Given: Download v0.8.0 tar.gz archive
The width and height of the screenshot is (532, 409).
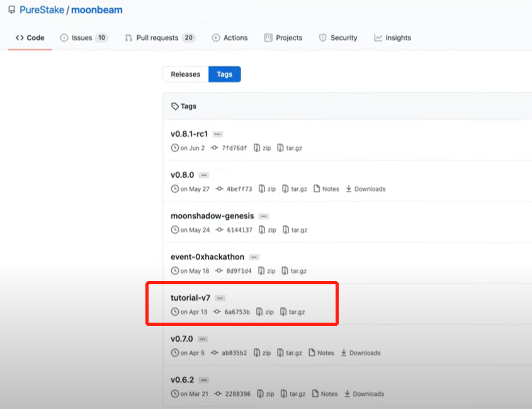Looking at the screenshot, I should tap(295, 189).
